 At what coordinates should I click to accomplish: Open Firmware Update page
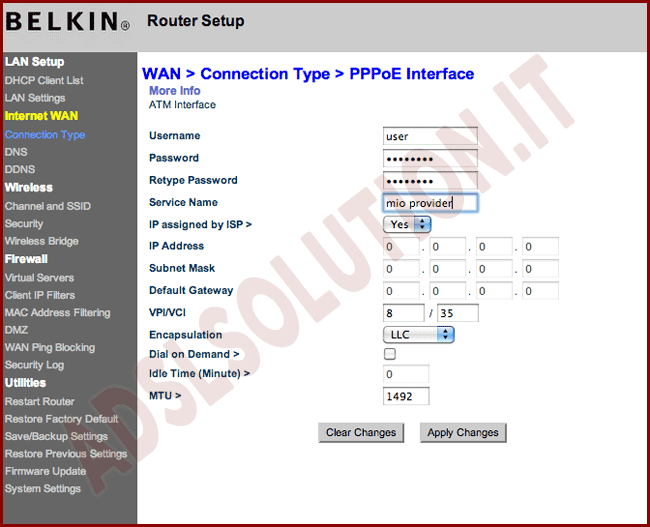coord(46,471)
